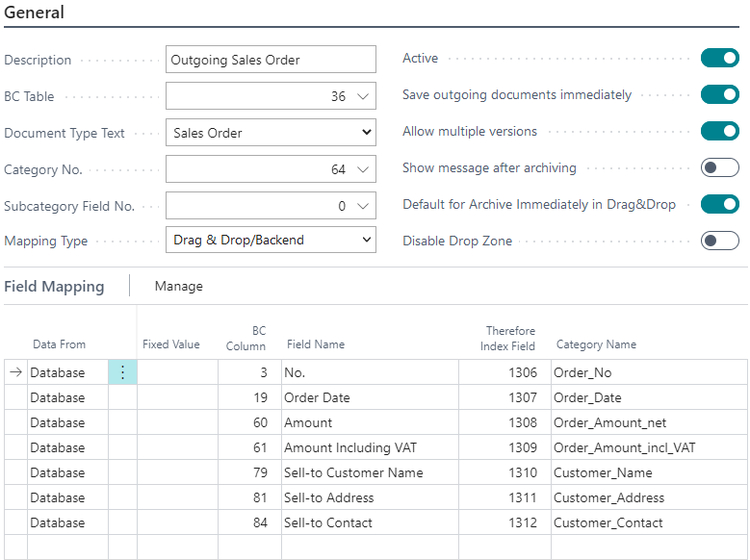Select the Field Mapping tab heading
The height and width of the screenshot is (560, 750).
click(x=54, y=286)
